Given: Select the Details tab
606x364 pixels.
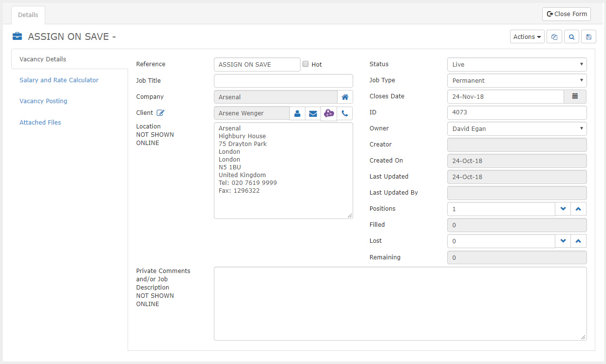Looking at the screenshot, I should (28, 15).
